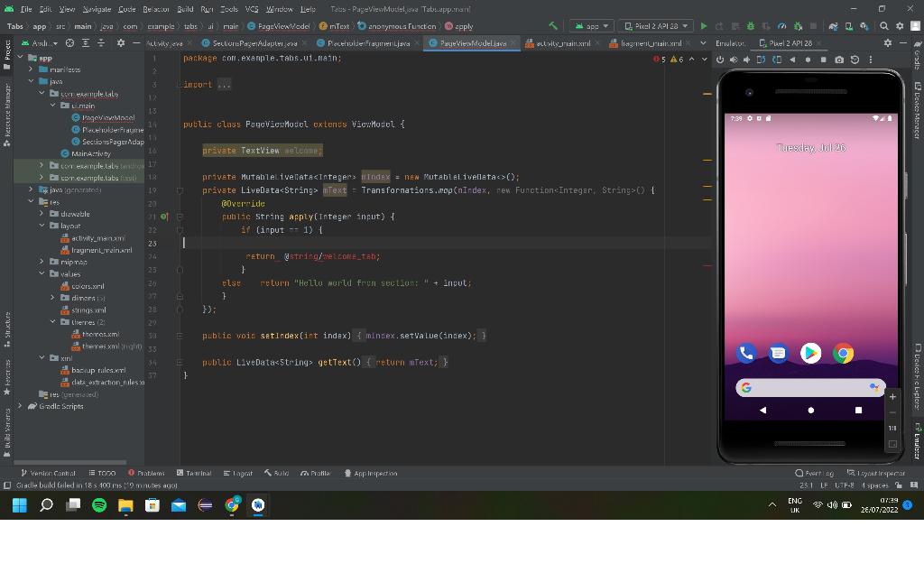
Task: Open Search Everywhere with the magnifier icon
Action: (x=883, y=25)
